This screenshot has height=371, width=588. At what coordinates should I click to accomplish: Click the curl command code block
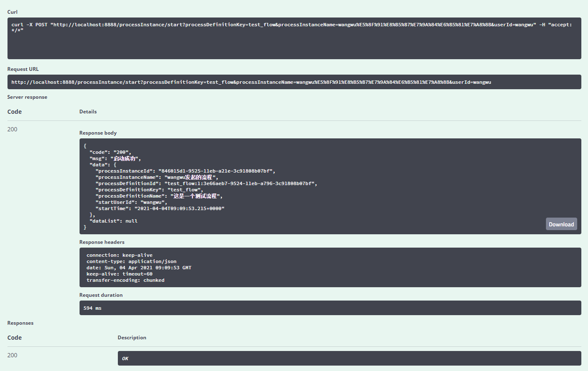(x=292, y=28)
